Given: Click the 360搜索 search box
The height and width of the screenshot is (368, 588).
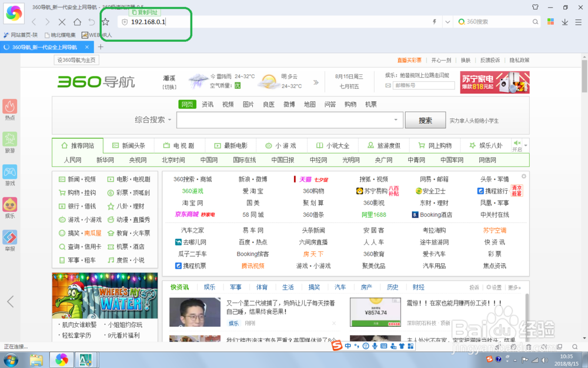Looking at the screenshot, I should point(498,22).
